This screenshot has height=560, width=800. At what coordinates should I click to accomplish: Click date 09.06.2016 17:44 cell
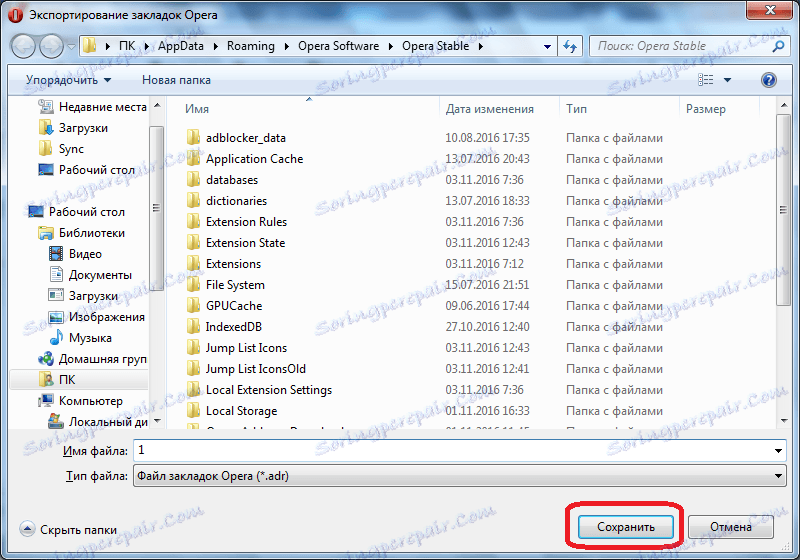coord(487,306)
